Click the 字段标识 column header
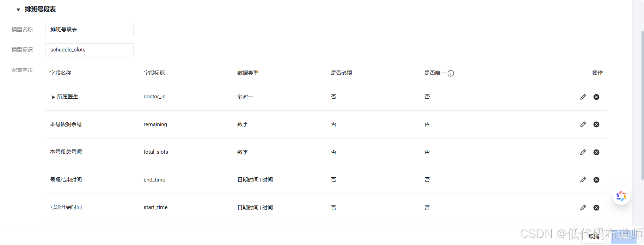 (154, 73)
